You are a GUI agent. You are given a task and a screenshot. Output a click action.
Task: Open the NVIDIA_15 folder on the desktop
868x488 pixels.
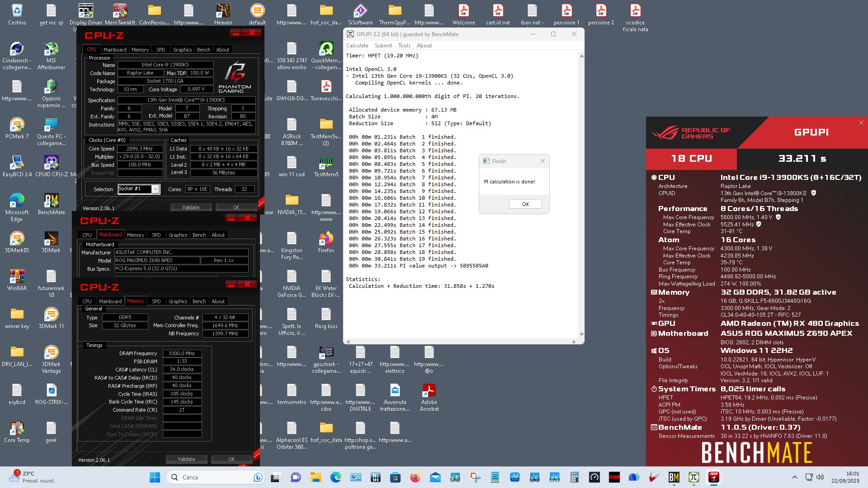[292, 204]
